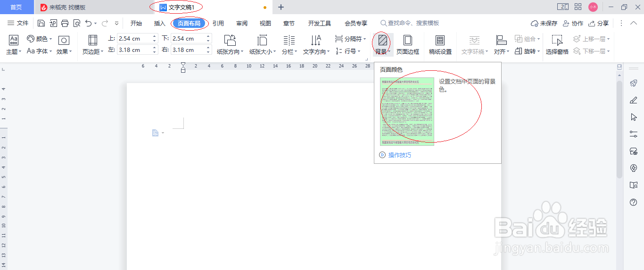Collapse the ribbon with the chevron arrow
This screenshot has height=270, width=644.
634,23
